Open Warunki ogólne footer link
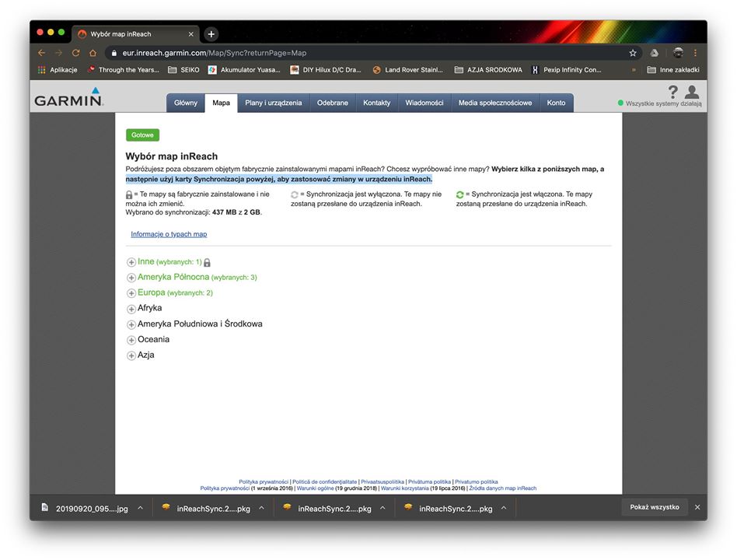The image size is (737, 560). [x=315, y=488]
